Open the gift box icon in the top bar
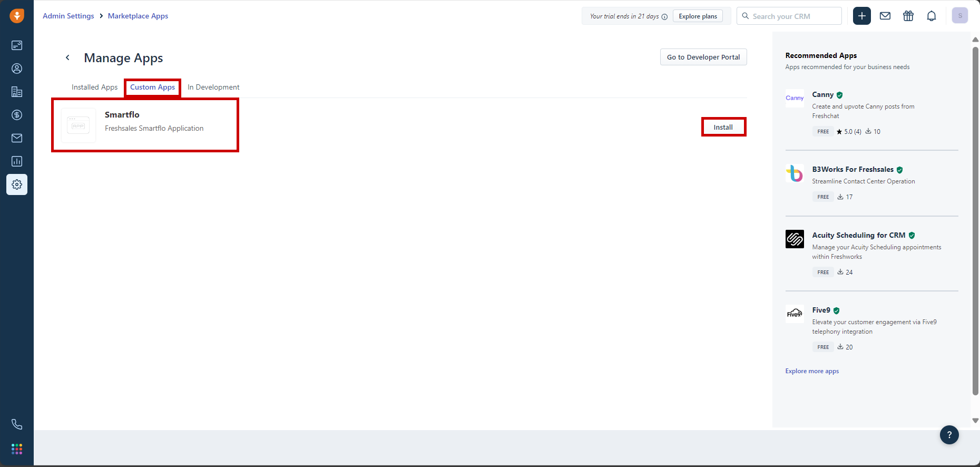This screenshot has width=980, height=467. click(908, 16)
